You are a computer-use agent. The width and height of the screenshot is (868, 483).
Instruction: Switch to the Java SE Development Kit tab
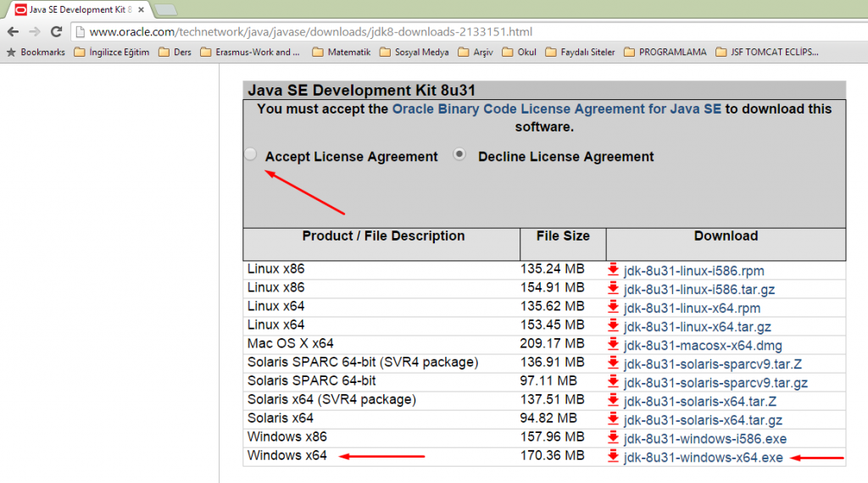click(76, 9)
